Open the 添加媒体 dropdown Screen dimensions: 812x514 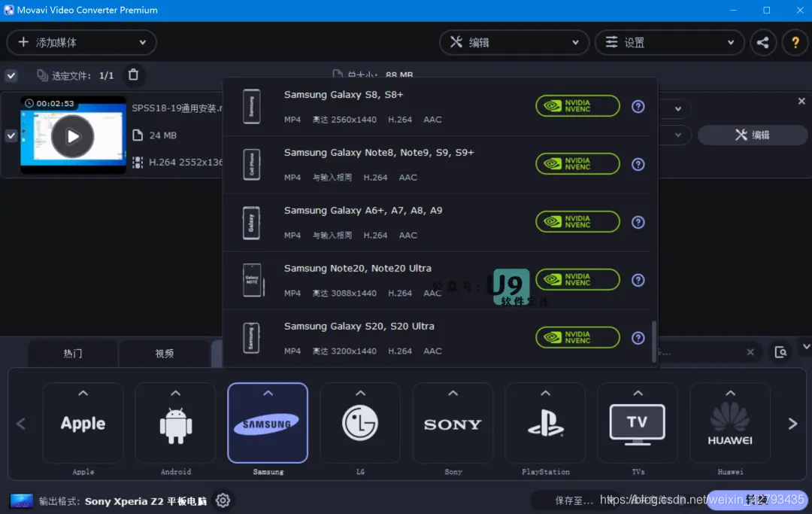pyautogui.click(x=81, y=42)
